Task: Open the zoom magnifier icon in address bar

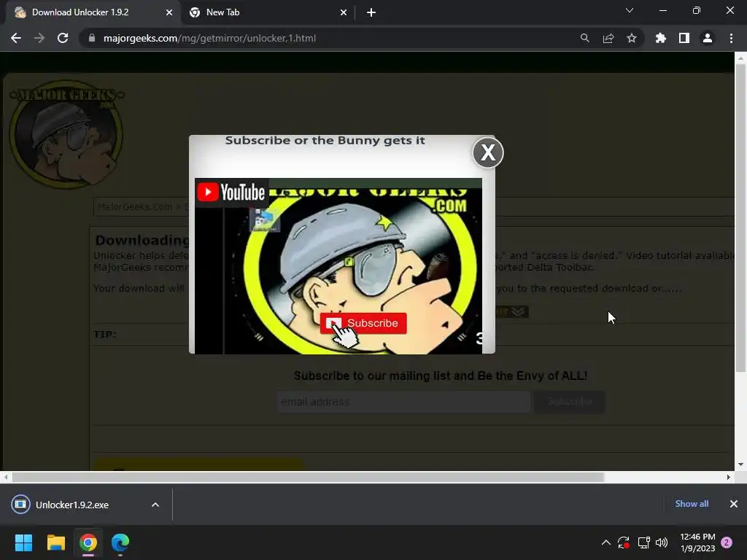Action: [584, 38]
